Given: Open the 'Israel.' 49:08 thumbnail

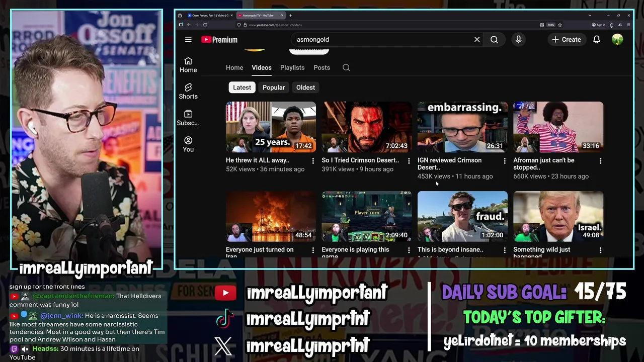Looking at the screenshot, I should pos(558,216).
